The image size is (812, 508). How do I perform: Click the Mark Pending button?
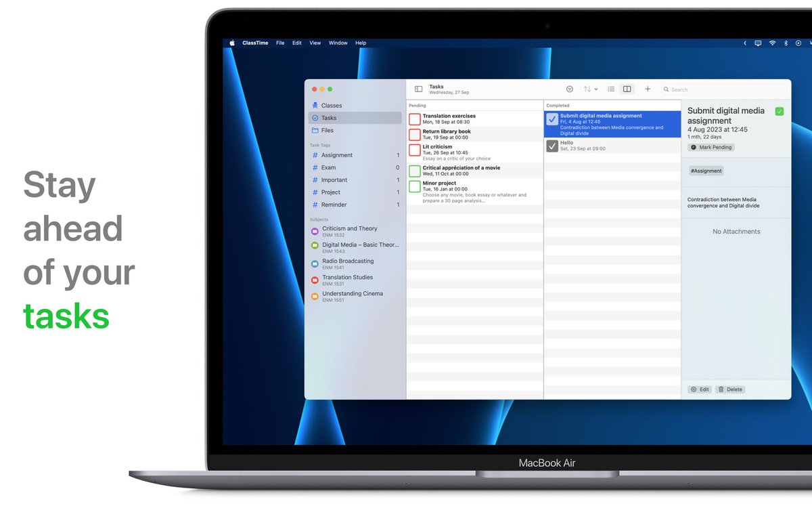click(711, 147)
